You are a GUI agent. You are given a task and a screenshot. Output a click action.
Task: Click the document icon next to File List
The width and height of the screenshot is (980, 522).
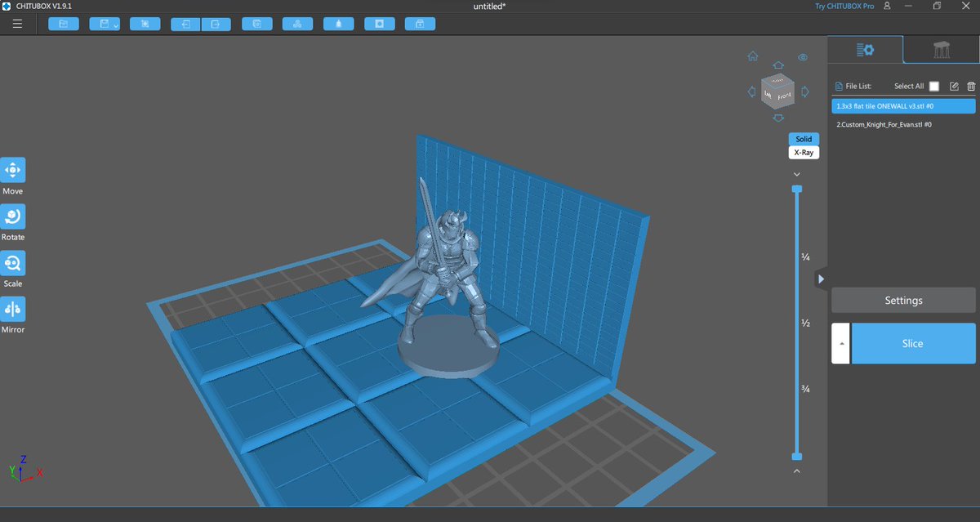(839, 87)
